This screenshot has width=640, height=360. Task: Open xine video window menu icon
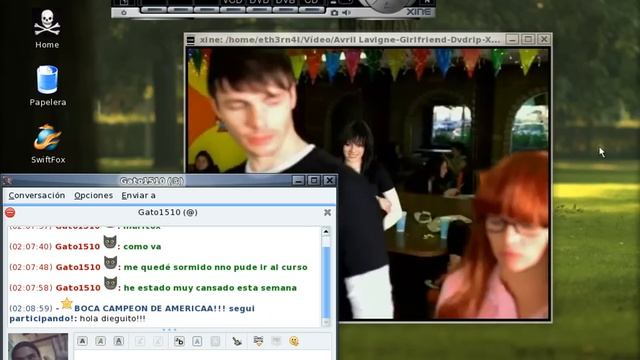pyautogui.click(x=191, y=40)
